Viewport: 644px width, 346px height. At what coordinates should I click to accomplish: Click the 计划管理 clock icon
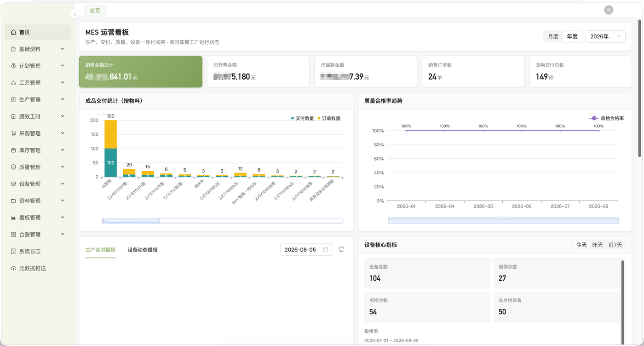[13, 66]
